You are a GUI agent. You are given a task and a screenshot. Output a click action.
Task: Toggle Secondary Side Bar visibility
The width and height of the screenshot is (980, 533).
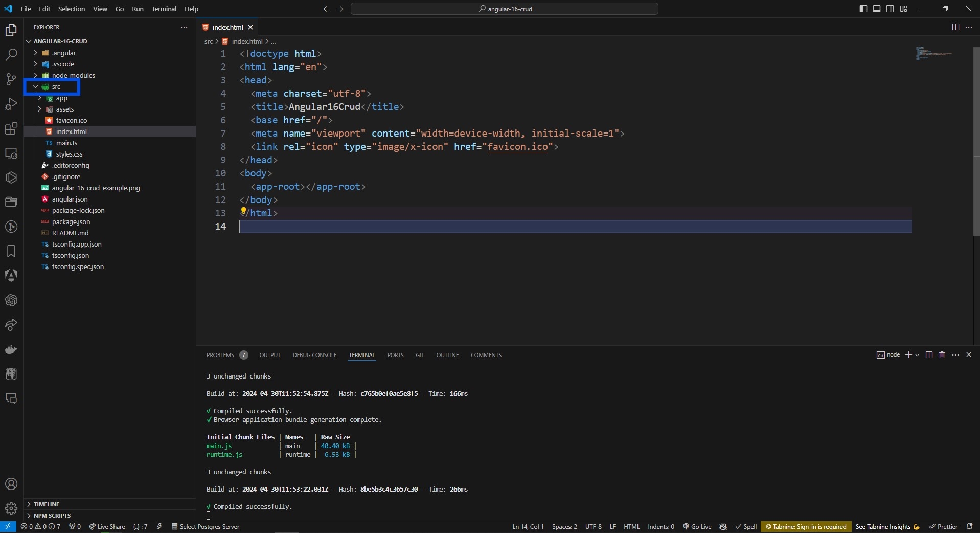pyautogui.click(x=890, y=9)
